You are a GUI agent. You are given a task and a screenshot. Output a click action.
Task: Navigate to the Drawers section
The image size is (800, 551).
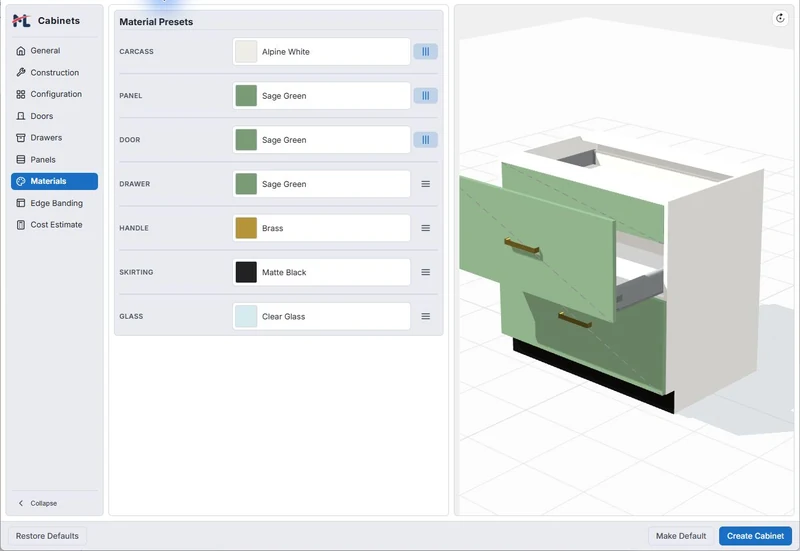pos(54,138)
